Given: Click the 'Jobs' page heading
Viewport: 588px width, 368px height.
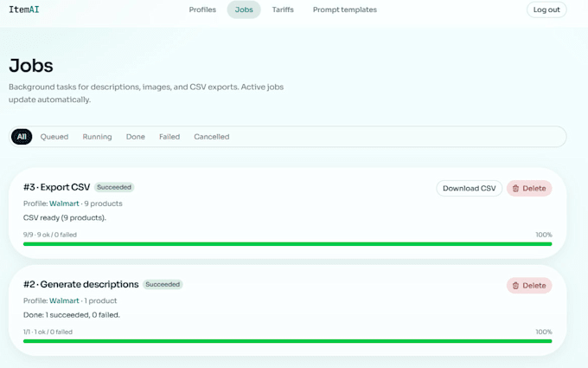Looking at the screenshot, I should pyautogui.click(x=31, y=66).
